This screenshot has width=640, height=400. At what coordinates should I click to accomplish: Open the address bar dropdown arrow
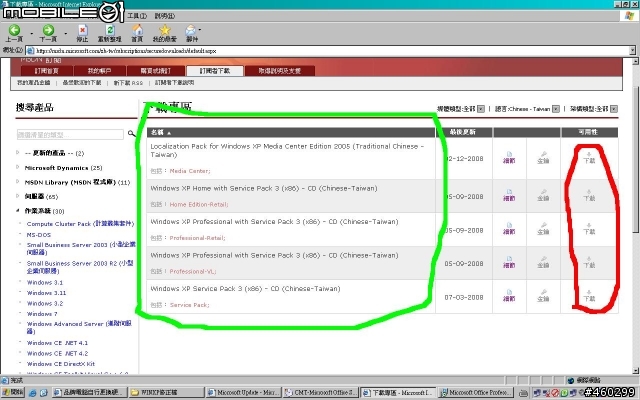[x=632, y=51]
